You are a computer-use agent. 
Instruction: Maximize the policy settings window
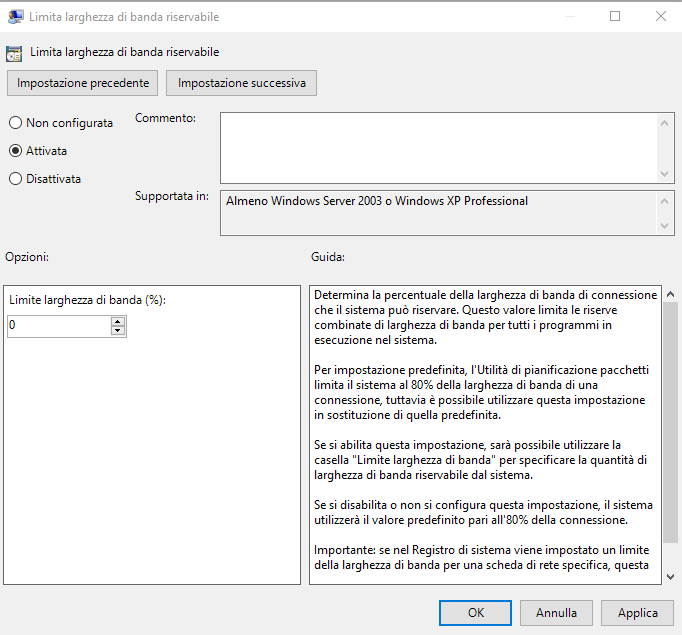[x=615, y=17]
